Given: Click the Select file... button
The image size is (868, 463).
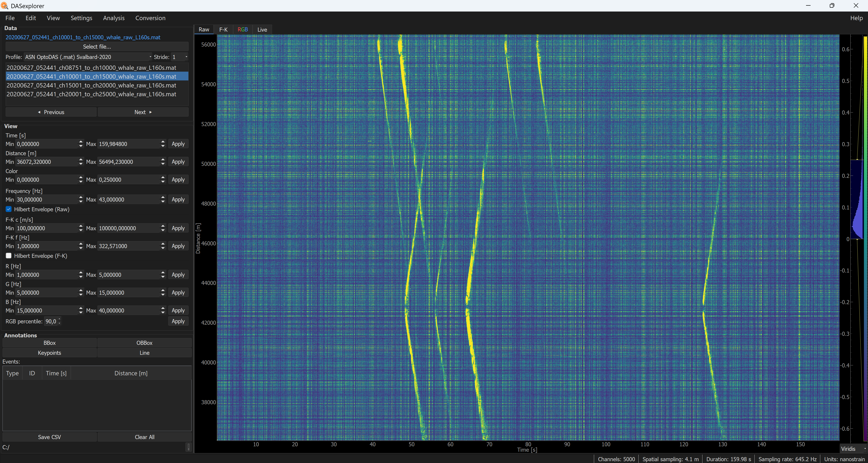Looking at the screenshot, I should [x=97, y=47].
